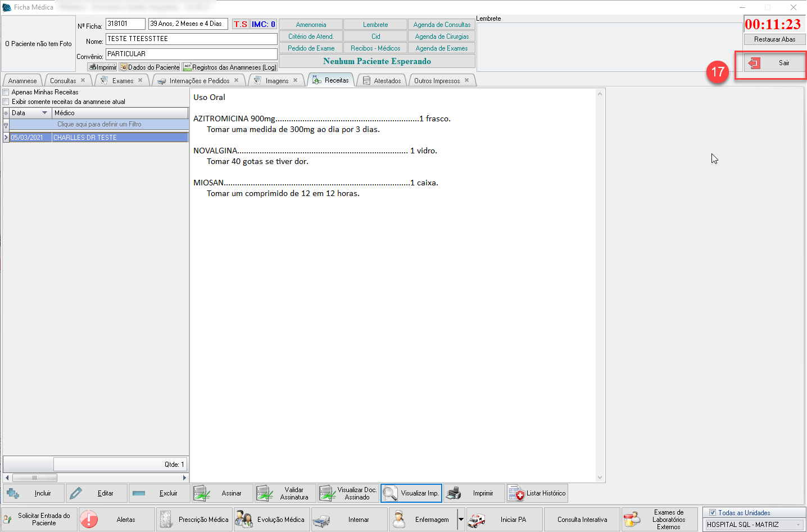Click the Alertas red exclamation icon

[x=89, y=520]
